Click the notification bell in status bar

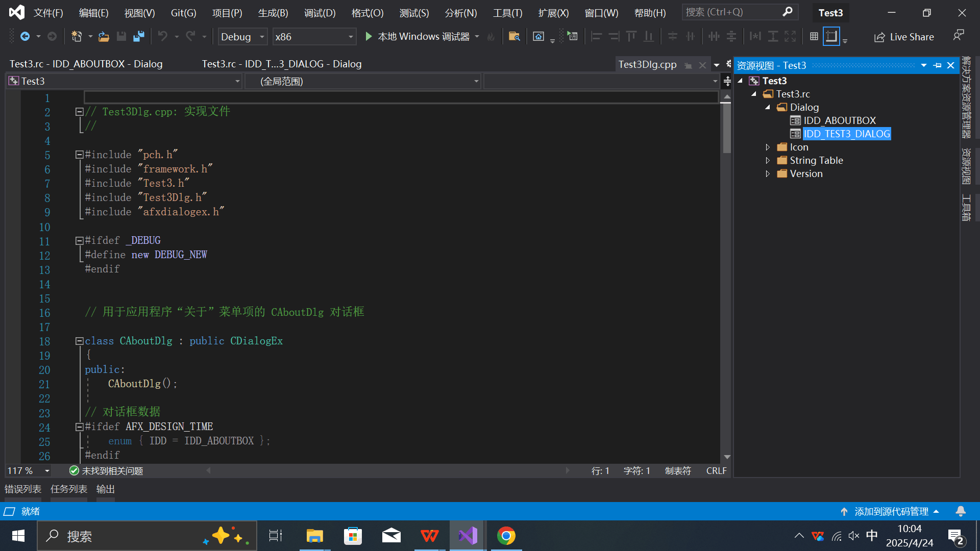[960, 511]
